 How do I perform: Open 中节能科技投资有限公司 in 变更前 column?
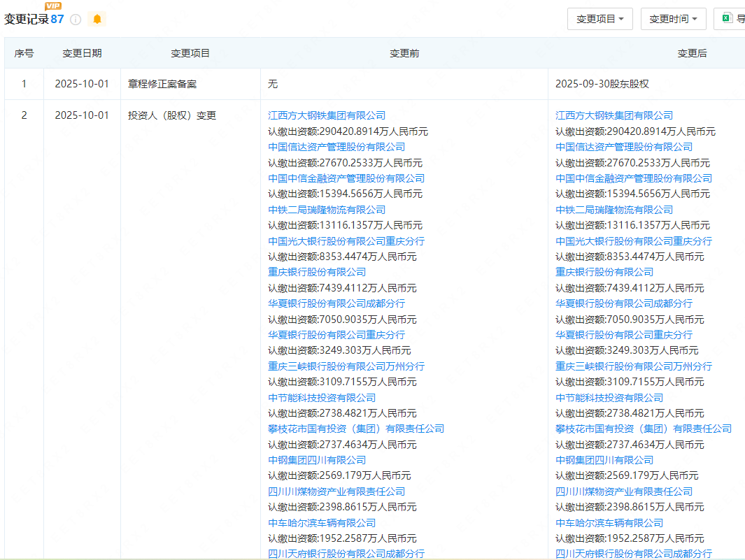(322, 398)
